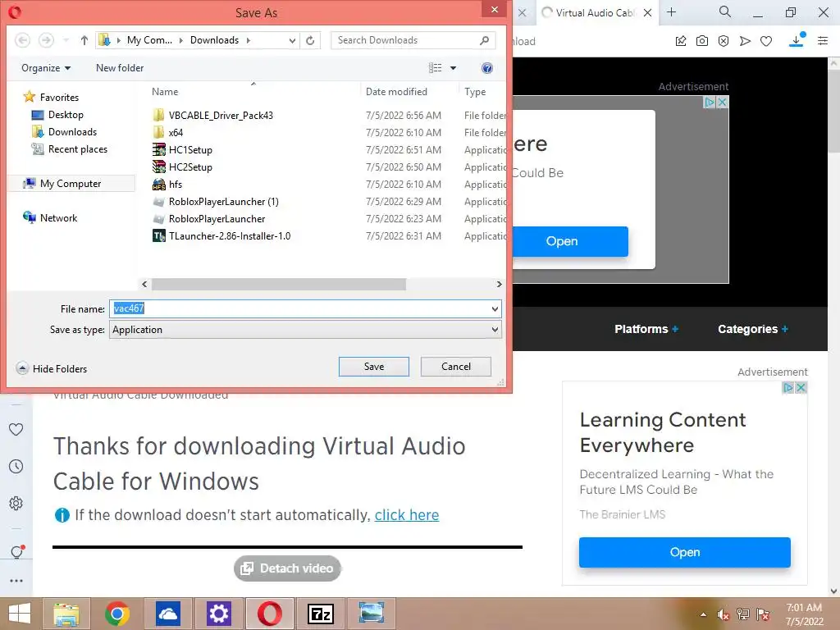The width and height of the screenshot is (840, 630).
Task: Click the 'click here' download link
Action: (407, 515)
